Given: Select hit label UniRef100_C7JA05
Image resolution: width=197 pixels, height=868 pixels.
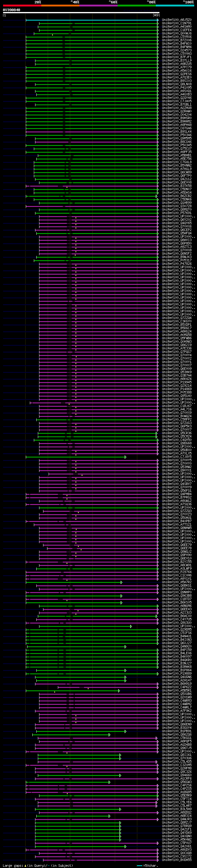Looking at the screenshot, I should pyautogui.click(x=177, y=101).
